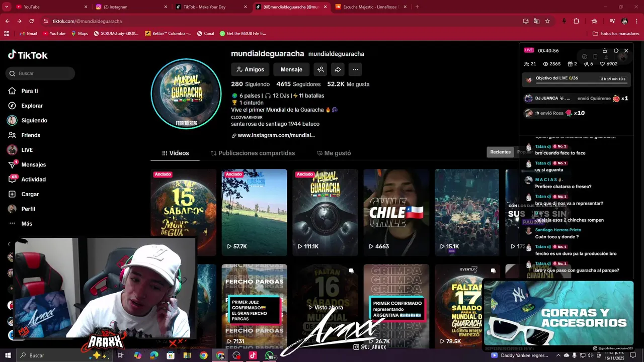Screen dimensions: 644x362
Task: Click the gift box icon showing 2
Action: tap(570, 64)
